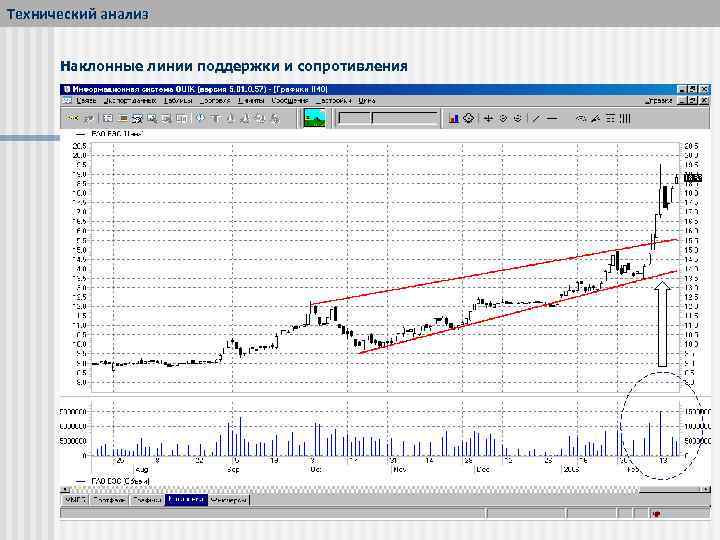Click the round icon beside the bar chart icon
This screenshot has width=720, height=540.
(x=468, y=119)
